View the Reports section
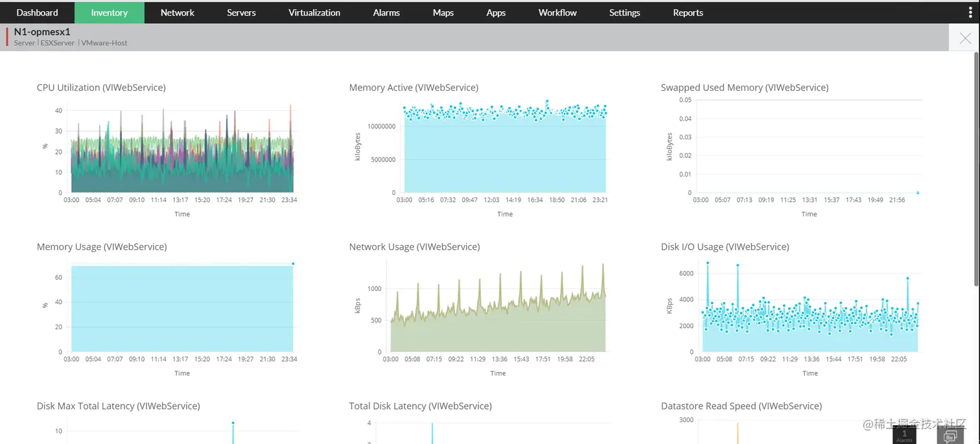980x444 pixels. 688,12
